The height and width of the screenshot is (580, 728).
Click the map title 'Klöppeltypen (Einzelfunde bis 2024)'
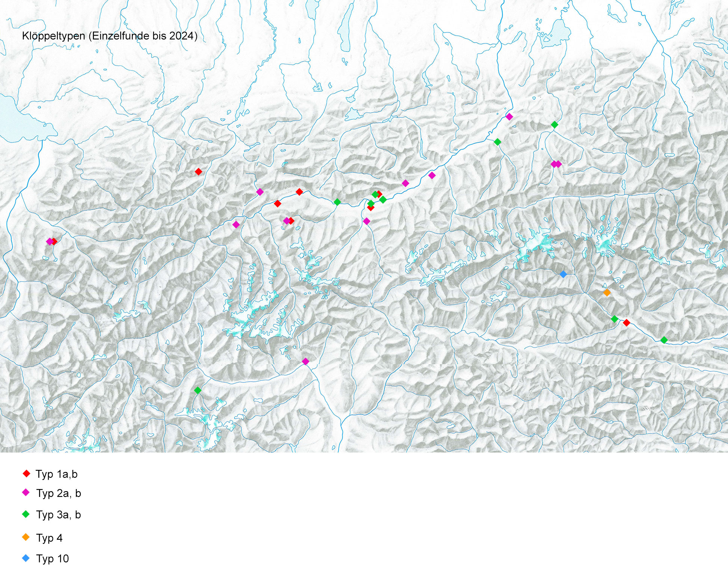[110, 36]
